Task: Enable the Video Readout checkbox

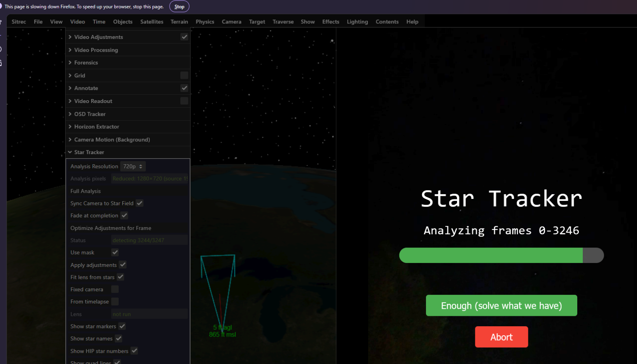Action: coord(184,101)
